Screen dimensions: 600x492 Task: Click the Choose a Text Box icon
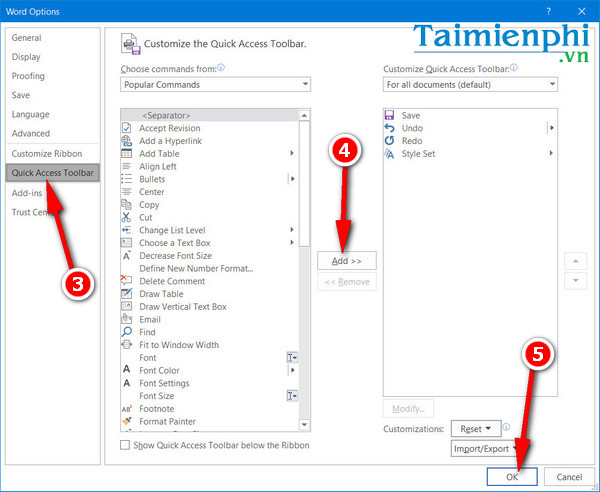coord(126,243)
